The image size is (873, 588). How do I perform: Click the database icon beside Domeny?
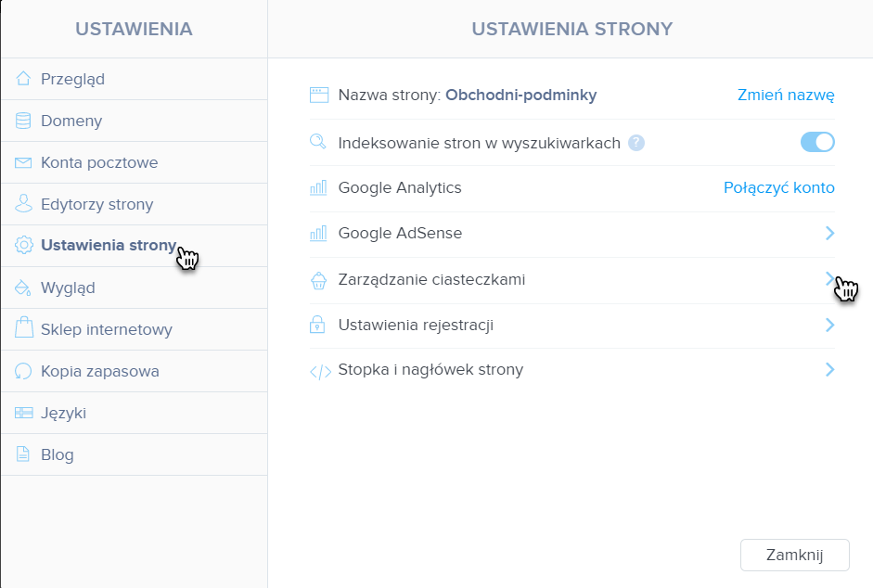(23, 121)
